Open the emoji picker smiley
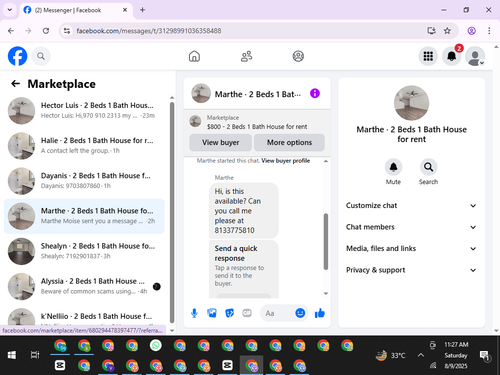The image size is (500, 375). (300, 313)
